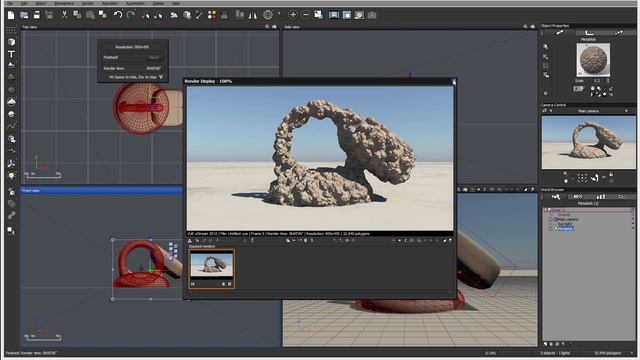Click maximize icon in Top view header
Image resolution: width=640 pixels, height=360 pixels.
[274, 27]
